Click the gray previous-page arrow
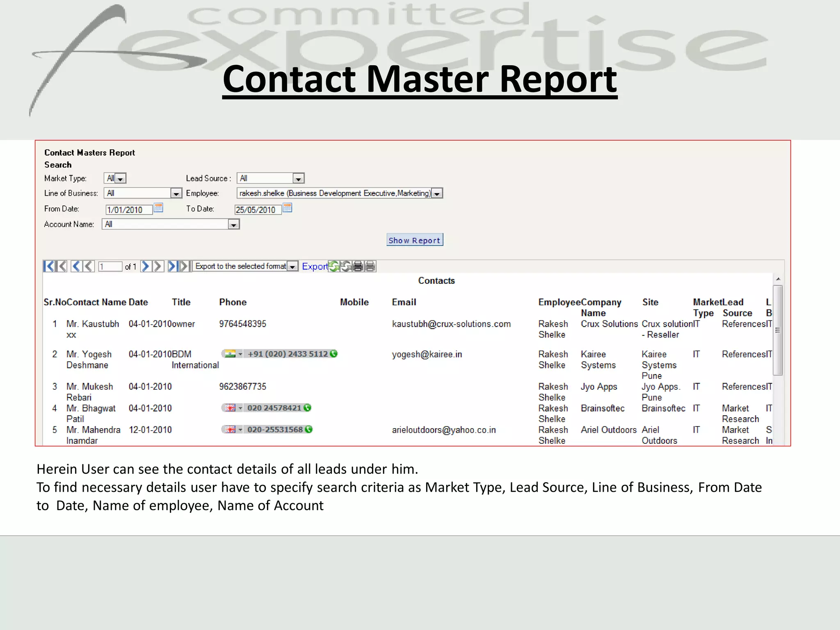840x630 pixels. [x=89, y=266]
